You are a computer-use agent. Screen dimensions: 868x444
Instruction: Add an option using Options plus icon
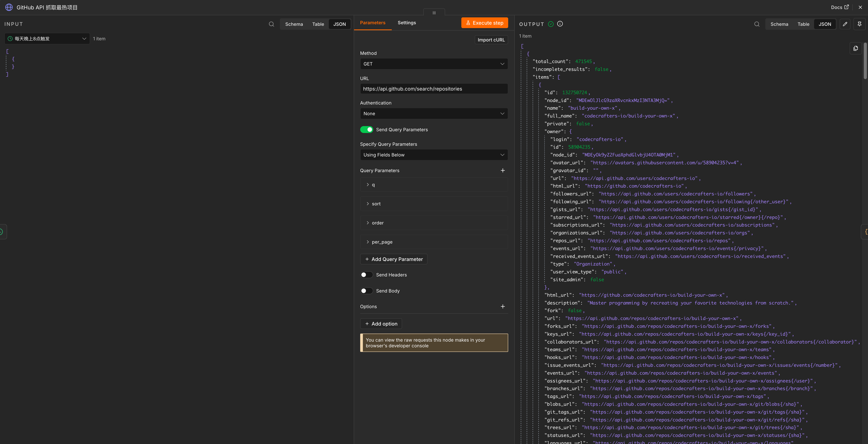503,306
